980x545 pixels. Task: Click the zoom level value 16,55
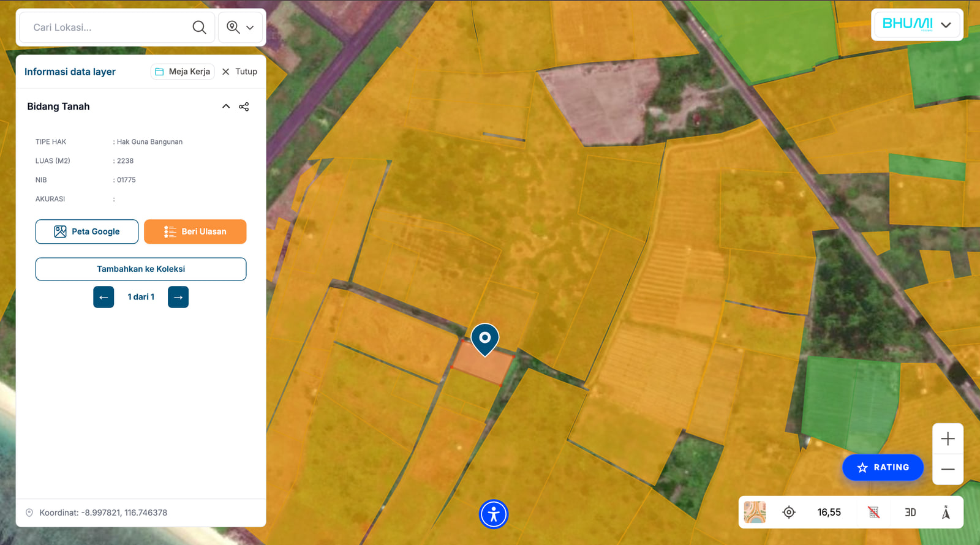[x=829, y=512]
